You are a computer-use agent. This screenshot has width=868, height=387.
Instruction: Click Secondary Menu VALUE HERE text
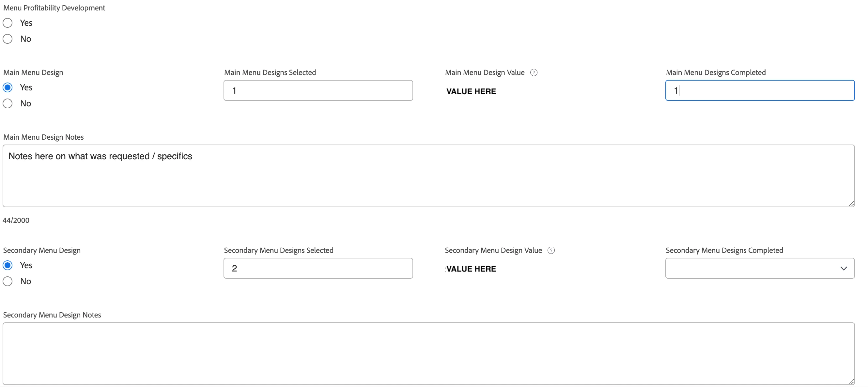(x=471, y=269)
